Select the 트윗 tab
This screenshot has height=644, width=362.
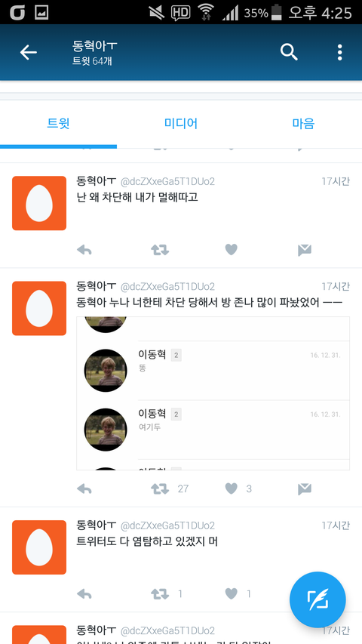pos(58,123)
